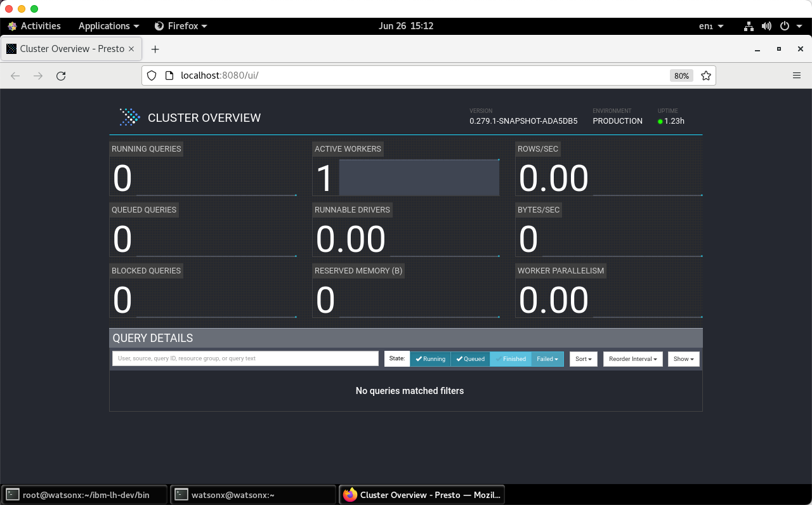The width and height of the screenshot is (812, 505).
Task: Click the ACTIVE WORKERS sparkline chart
Action: tap(419, 178)
